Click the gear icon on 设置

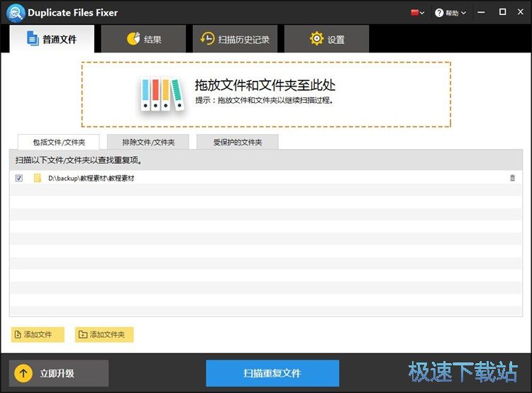point(316,39)
